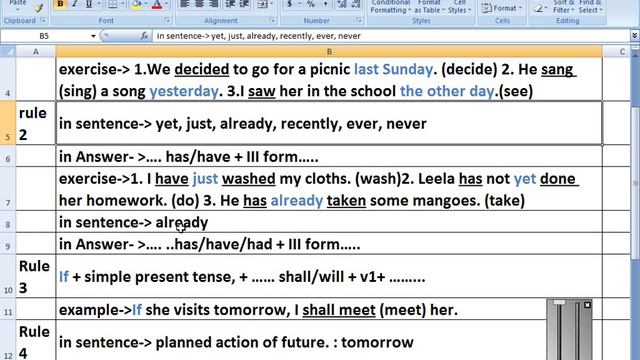Apply cell borders icon
The image size is (640, 360).
pyautogui.click(x=112, y=4)
